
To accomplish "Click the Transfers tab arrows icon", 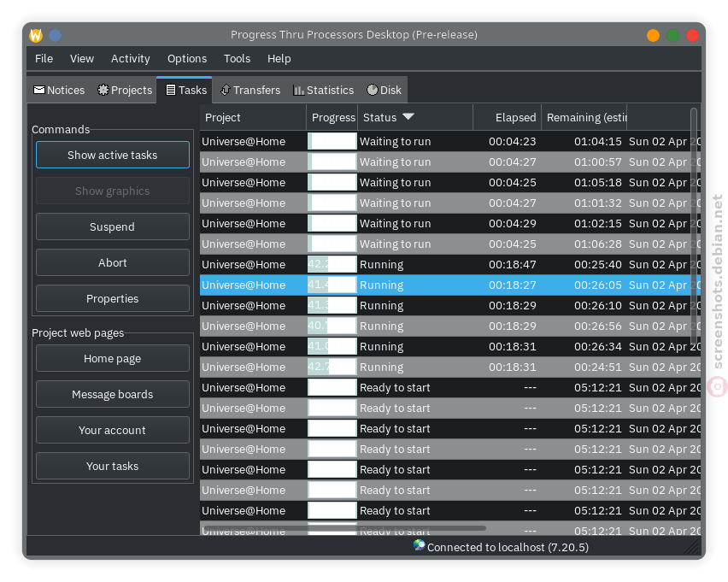I will tap(226, 90).
